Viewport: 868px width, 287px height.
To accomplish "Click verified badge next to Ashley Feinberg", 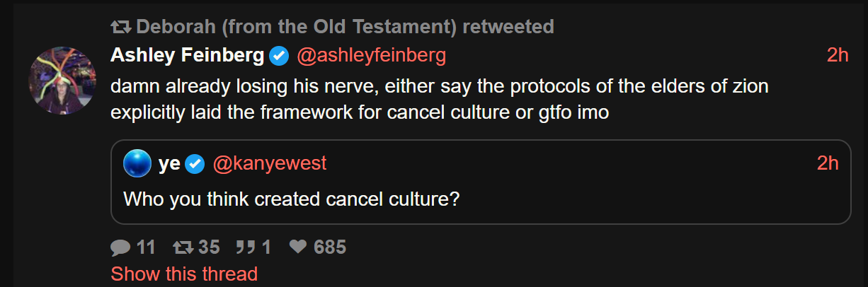I will click(280, 56).
